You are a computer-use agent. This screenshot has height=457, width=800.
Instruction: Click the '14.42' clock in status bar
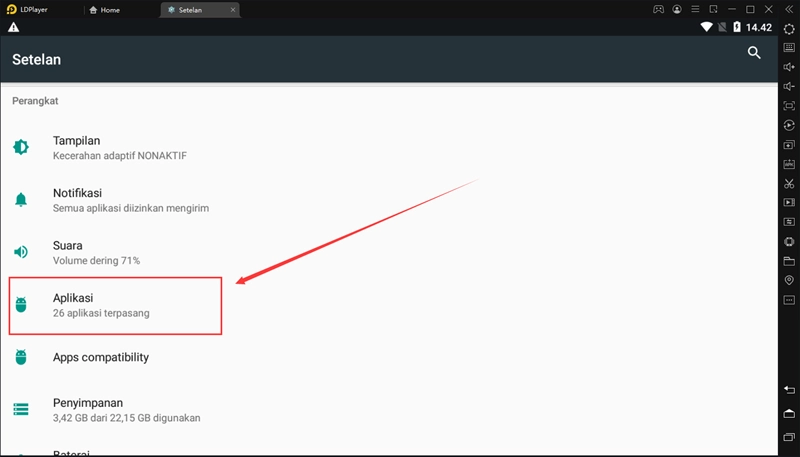click(759, 28)
